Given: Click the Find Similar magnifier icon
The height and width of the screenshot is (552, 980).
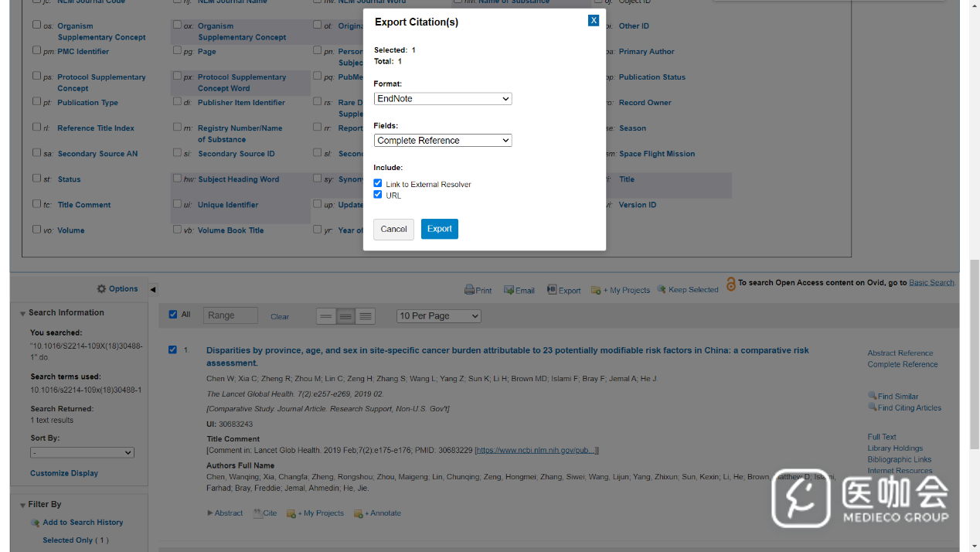Looking at the screenshot, I should point(872,396).
